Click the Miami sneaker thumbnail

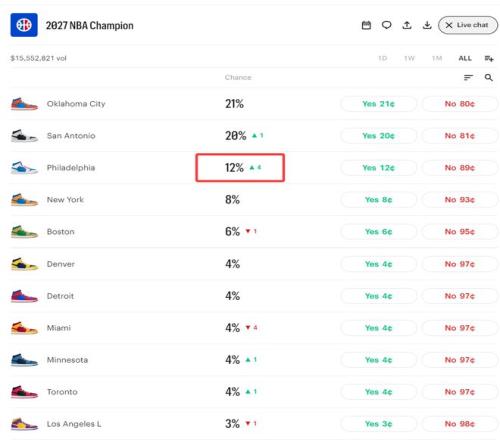click(x=24, y=328)
